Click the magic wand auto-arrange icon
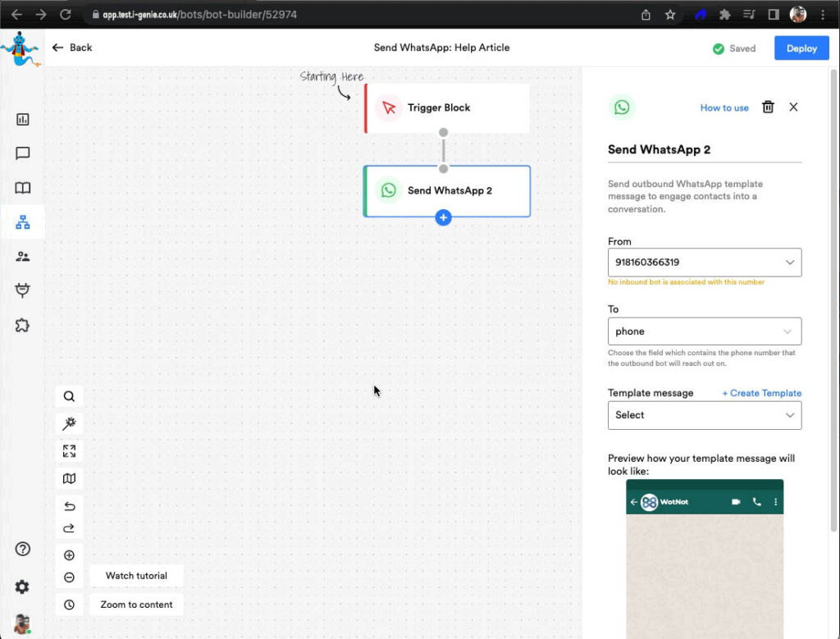This screenshot has height=639, width=840. click(x=69, y=423)
